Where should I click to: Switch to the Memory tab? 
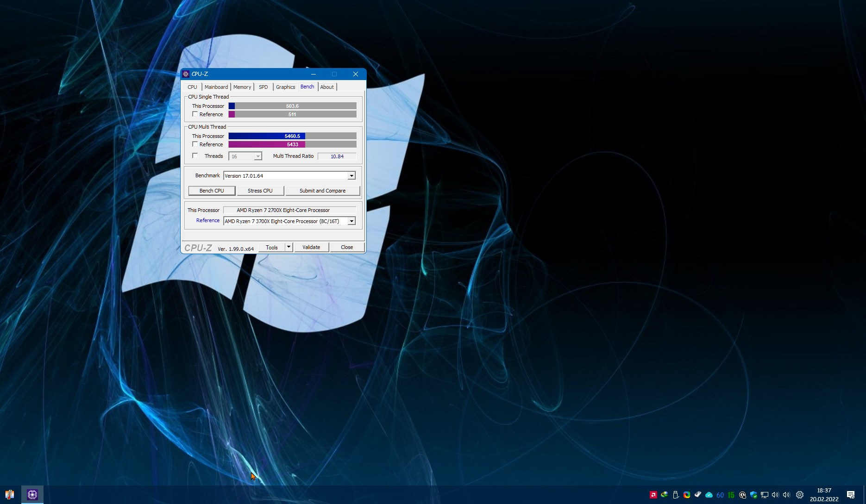pos(242,87)
